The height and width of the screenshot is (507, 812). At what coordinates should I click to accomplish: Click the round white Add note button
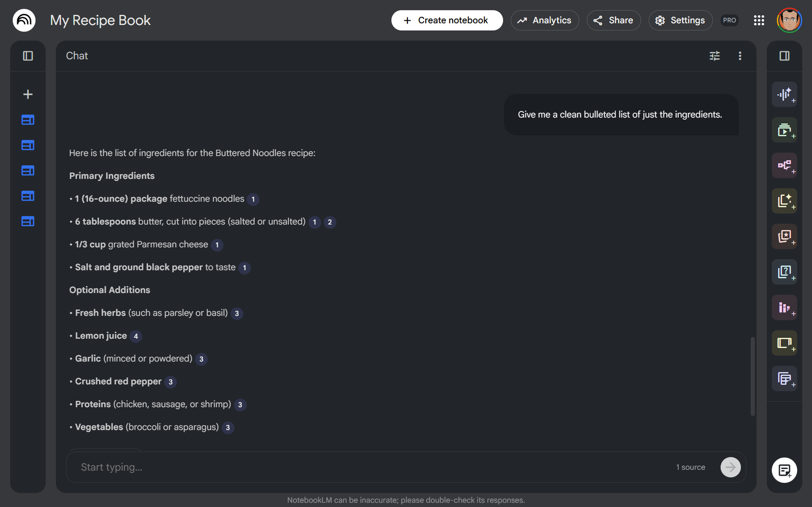click(784, 470)
